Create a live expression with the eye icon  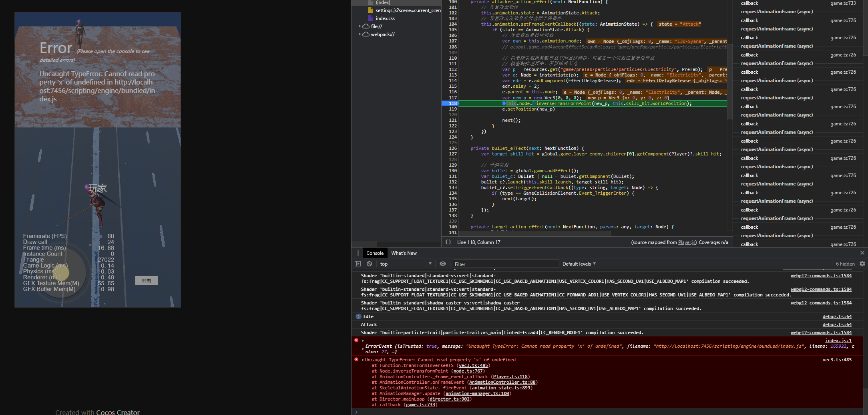443,264
